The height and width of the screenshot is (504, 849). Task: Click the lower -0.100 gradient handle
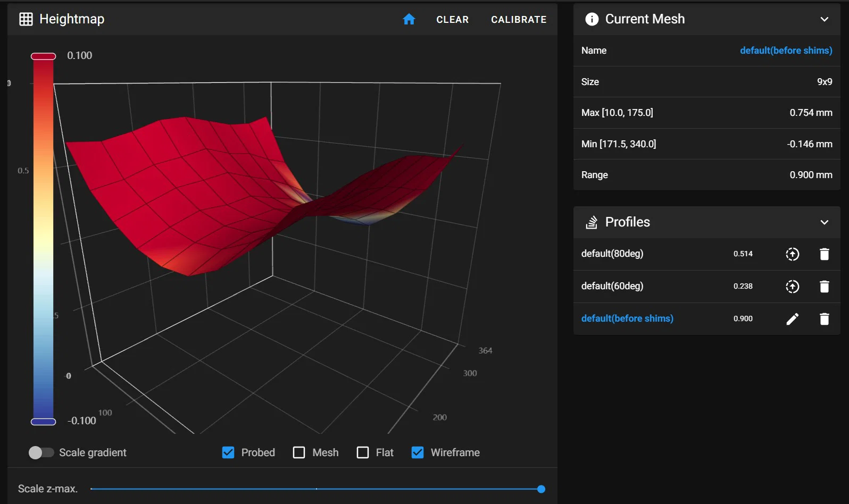pyautogui.click(x=44, y=422)
